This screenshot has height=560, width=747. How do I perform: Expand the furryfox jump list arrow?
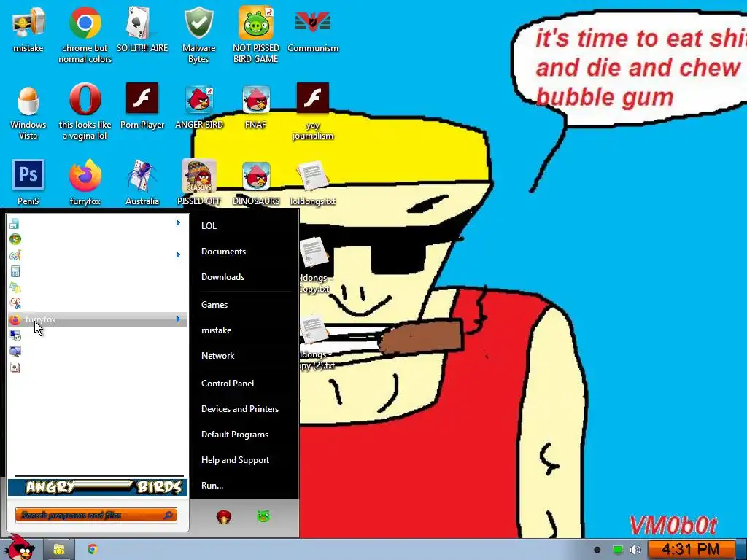pos(178,319)
